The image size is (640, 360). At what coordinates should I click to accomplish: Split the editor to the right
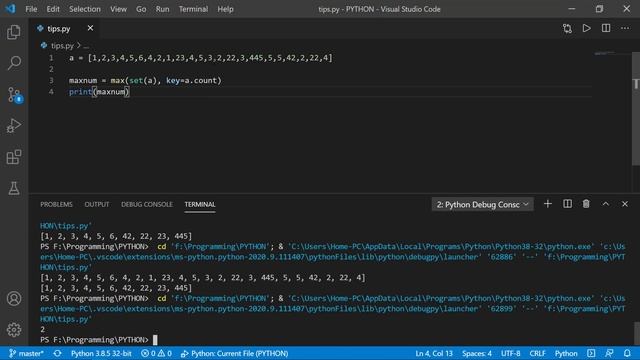click(606, 28)
